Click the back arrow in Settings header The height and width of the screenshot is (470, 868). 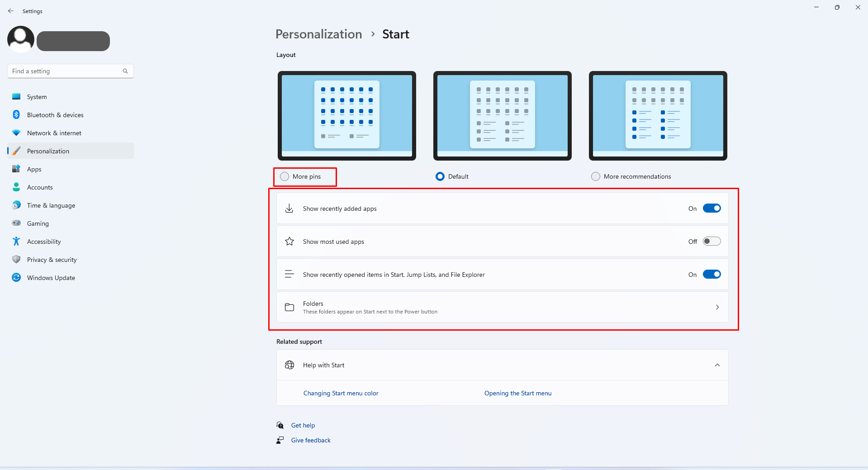coord(11,11)
